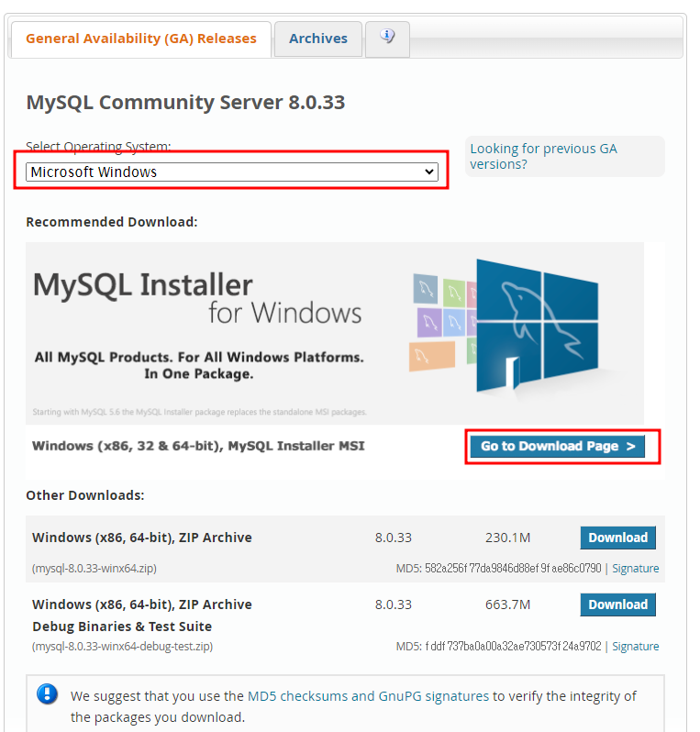Follow Looking for previous GA versions link
The height and width of the screenshot is (732, 700).
[543, 156]
